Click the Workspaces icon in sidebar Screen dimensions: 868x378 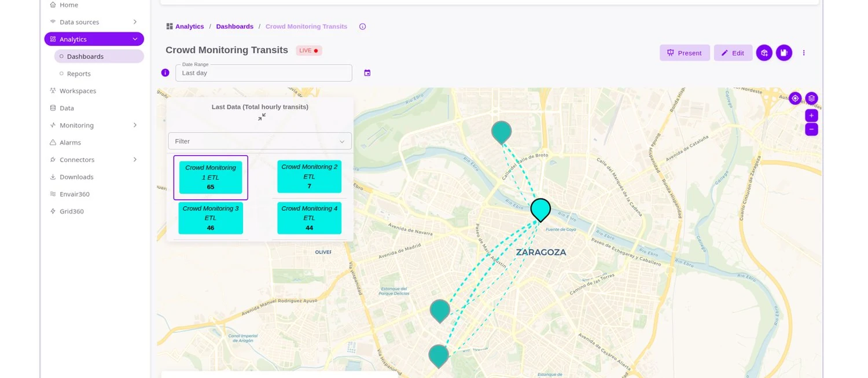click(x=53, y=91)
